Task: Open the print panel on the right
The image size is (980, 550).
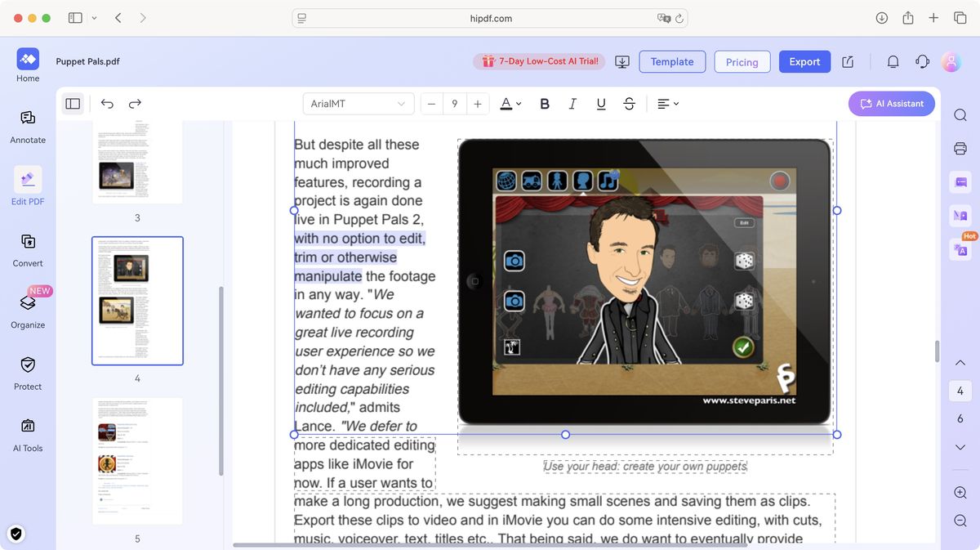Action: tap(960, 149)
